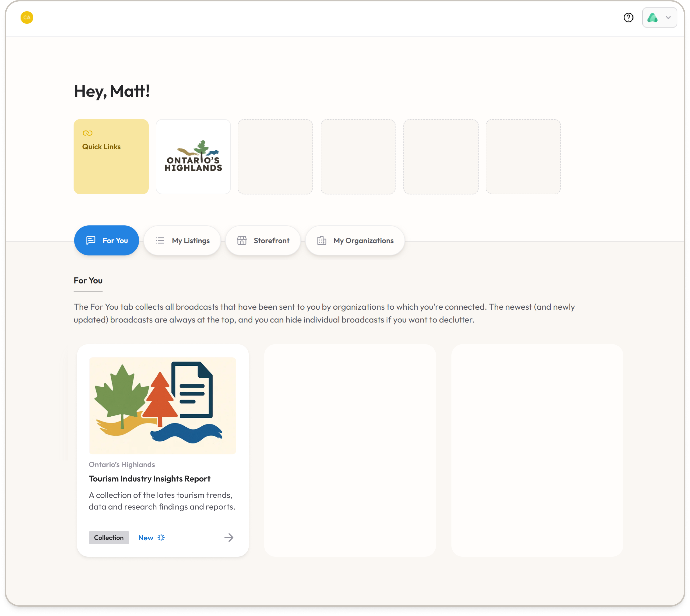The width and height of the screenshot is (690, 616).
Task: Click the My Listings list icon
Action: (160, 241)
